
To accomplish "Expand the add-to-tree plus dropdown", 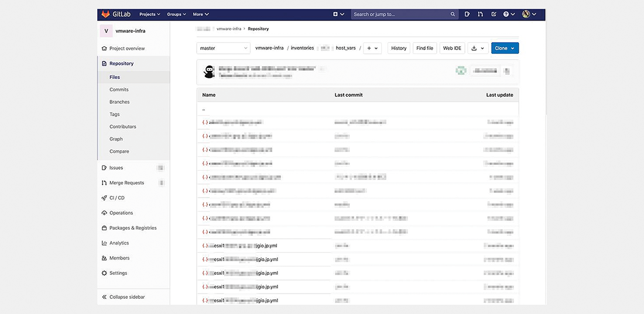I will coord(372,48).
